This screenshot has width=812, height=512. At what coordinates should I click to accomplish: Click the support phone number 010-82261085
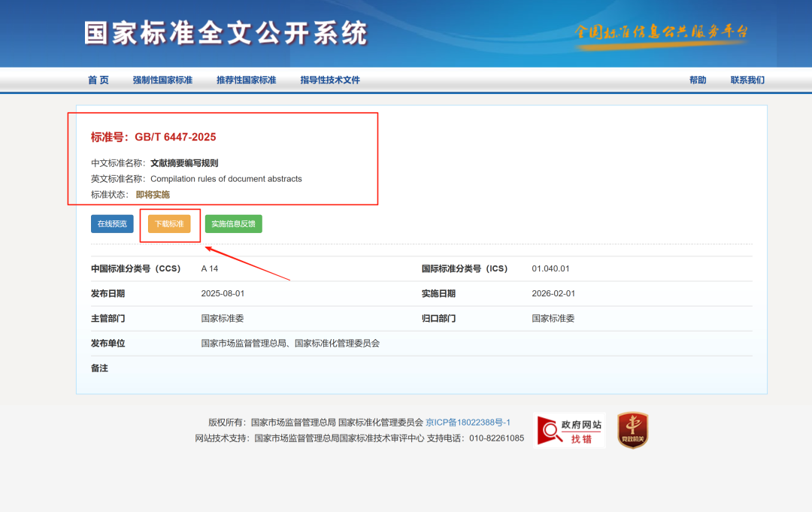tap(495, 438)
